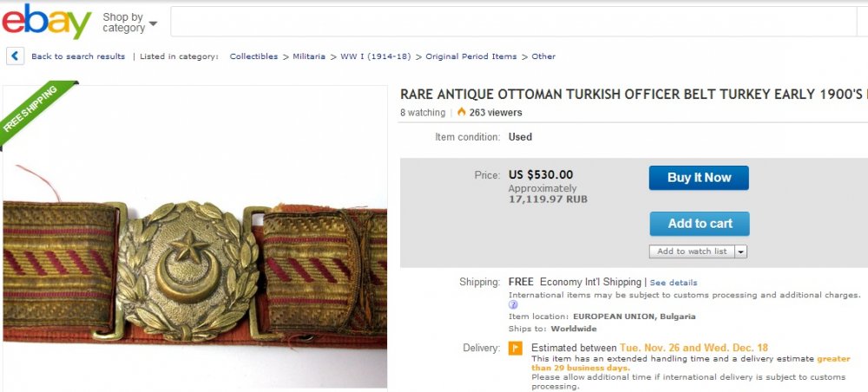Click the flame icon beside 263 viewers
Viewport: 868px width, 392px height.
pyautogui.click(x=461, y=112)
